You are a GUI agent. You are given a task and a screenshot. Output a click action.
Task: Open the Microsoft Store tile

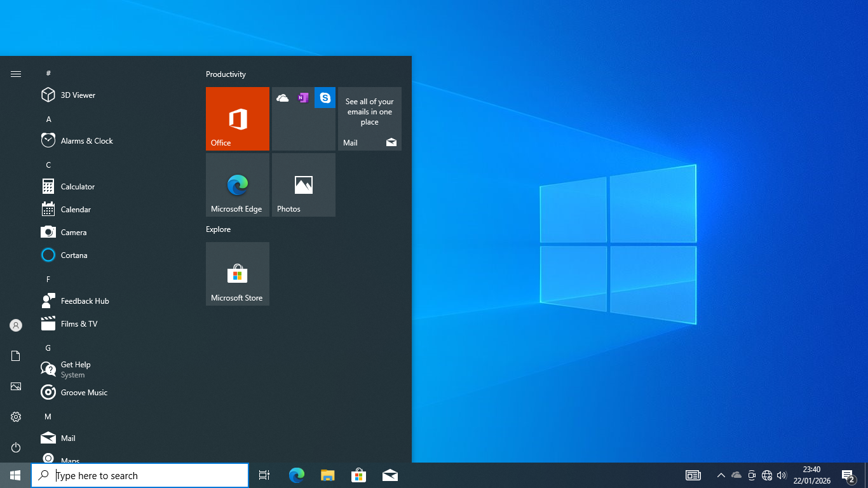pos(238,274)
